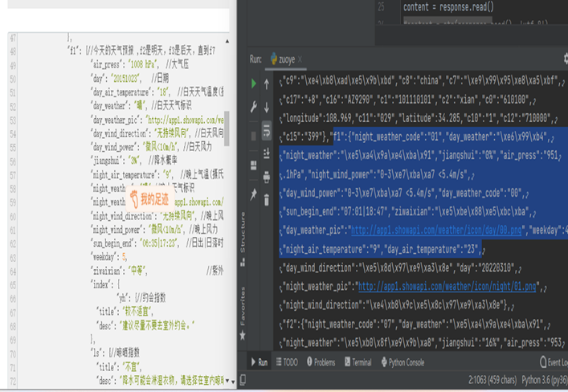Screen dimensions: 568x392
Task: Click the Python 3.6 (py36) interpreter selector
Action: tap(545, 380)
